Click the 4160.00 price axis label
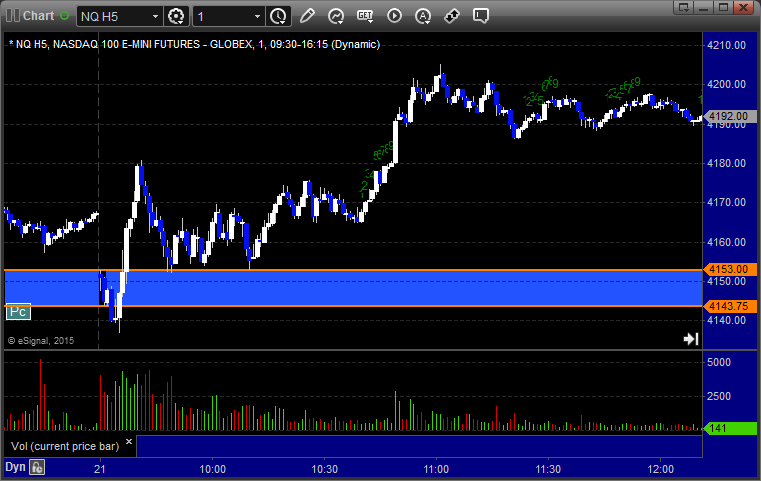Viewport: 761px width, 481px height. (x=727, y=242)
